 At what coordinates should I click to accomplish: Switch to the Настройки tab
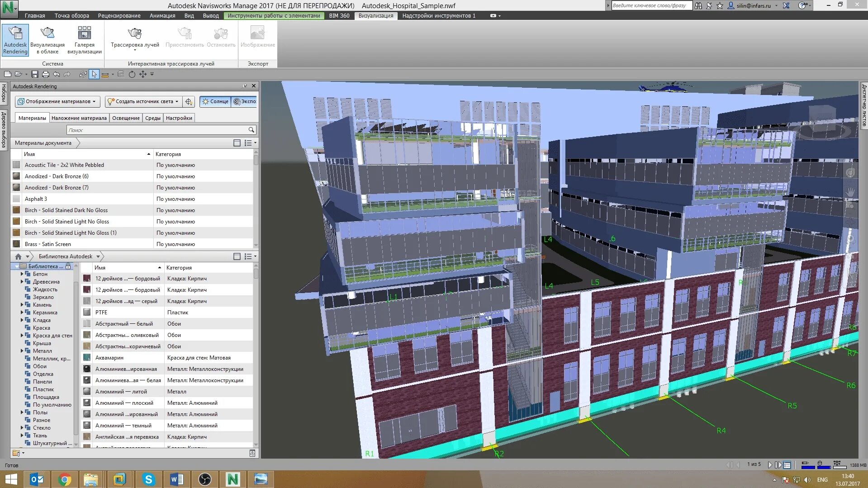click(x=179, y=118)
